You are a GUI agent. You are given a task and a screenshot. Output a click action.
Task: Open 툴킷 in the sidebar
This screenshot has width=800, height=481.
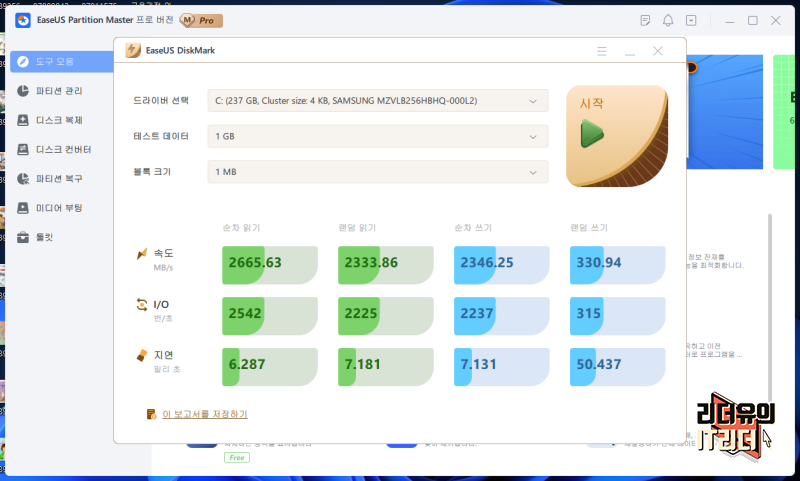(44, 237)
